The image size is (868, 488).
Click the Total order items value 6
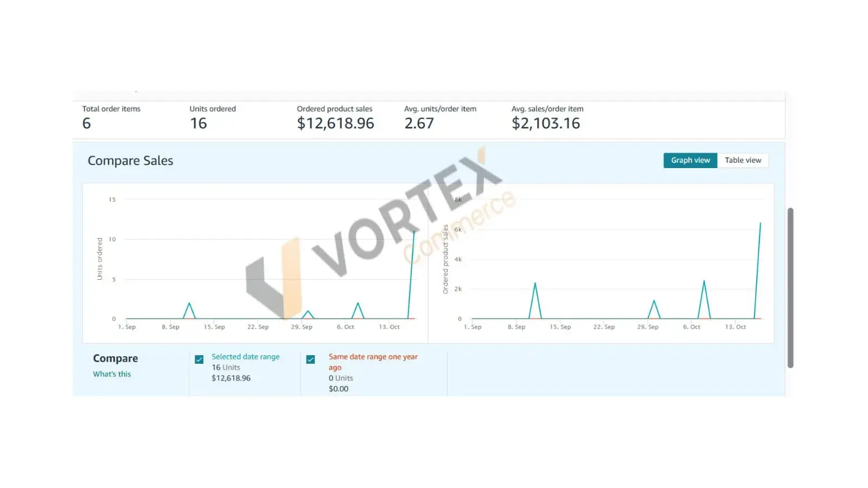coord(87,124)
